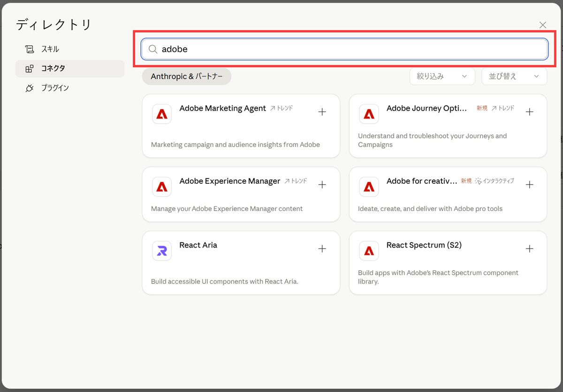The height and width of the screenshot is (392, 563).
Task: Open the Adobe Experience Manager title
Action: pyautogui.click(x=229, y=181)
